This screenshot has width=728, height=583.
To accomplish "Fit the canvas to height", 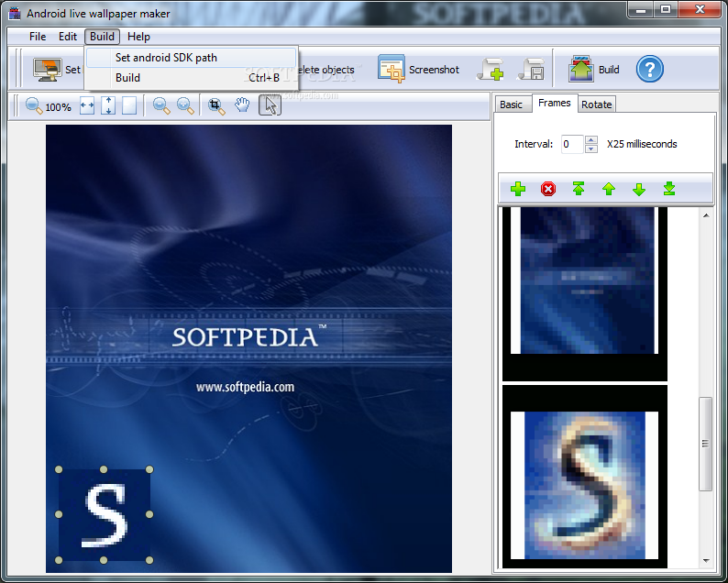I will click(108, 105).
